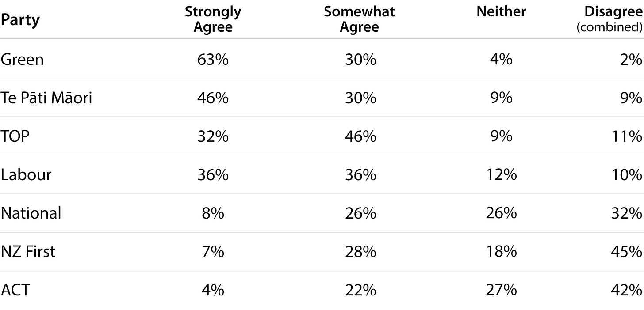The width and height of the screenshot is (644, 310).
Task: Select National's 8% Strongly Agree cell
Action: click(x=213, y=213)
